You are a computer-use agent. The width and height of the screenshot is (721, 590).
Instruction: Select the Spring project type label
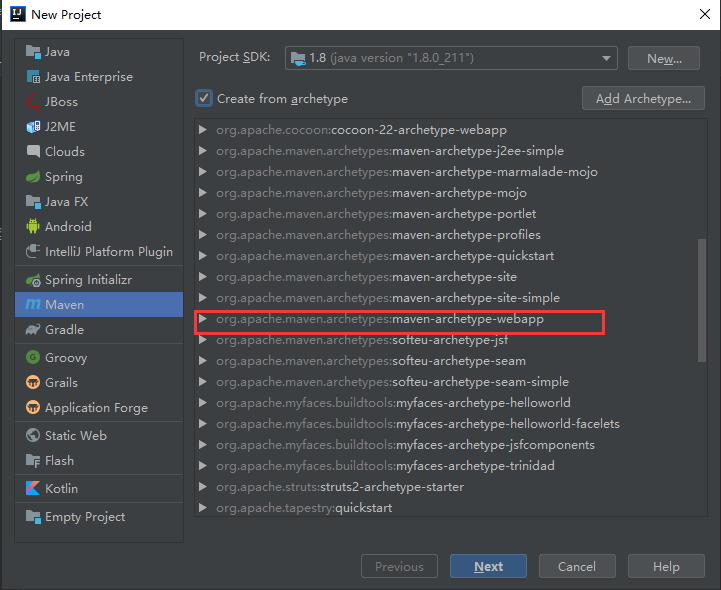[64, 177]
